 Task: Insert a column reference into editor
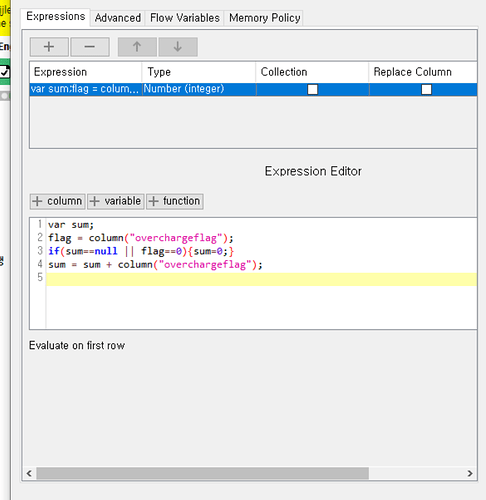tap(58, 201)
